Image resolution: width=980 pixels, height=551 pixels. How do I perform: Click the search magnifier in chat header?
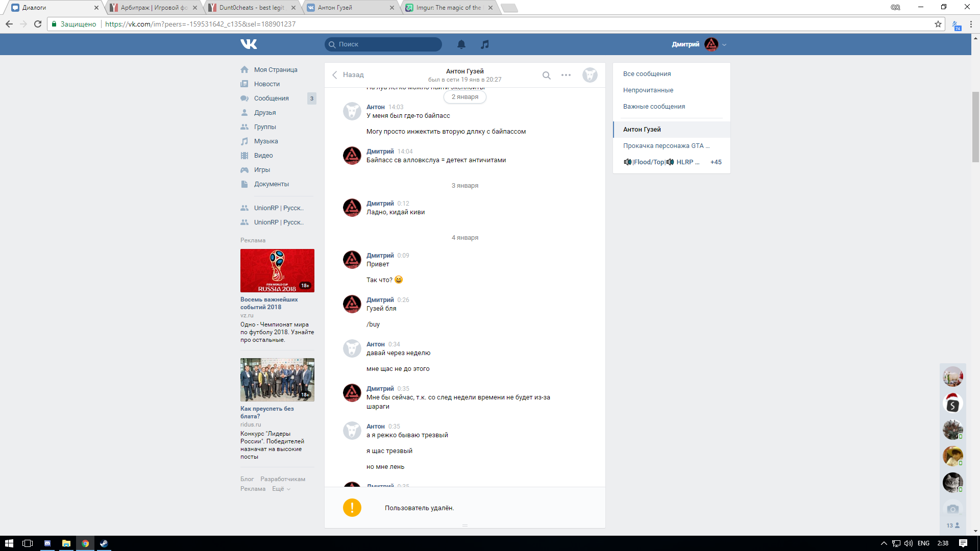[547, 76]
